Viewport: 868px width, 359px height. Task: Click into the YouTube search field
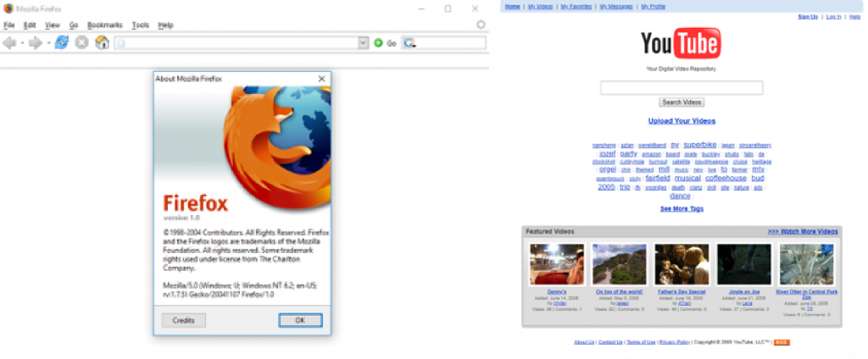point(682,88)
